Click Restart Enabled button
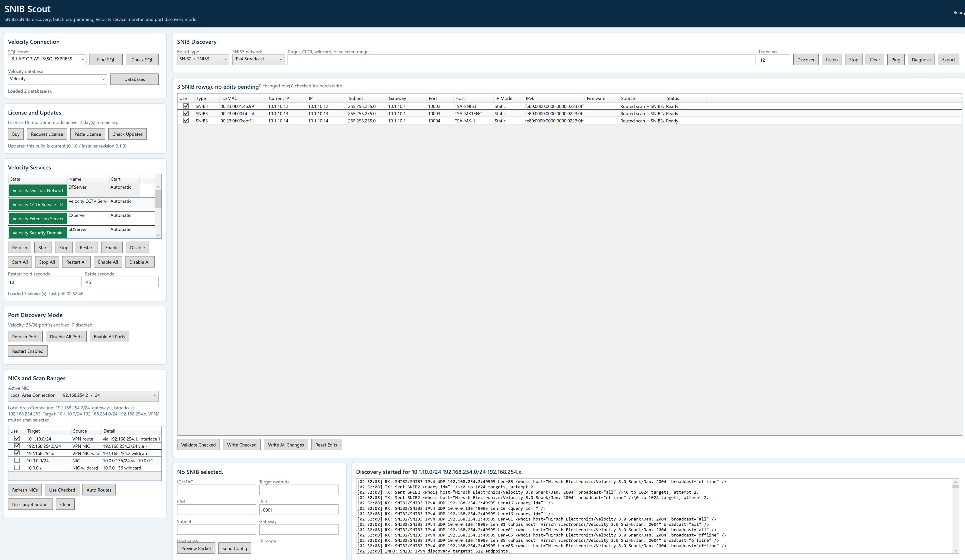This screenshot has height=560, width=965. click(28, 351)
